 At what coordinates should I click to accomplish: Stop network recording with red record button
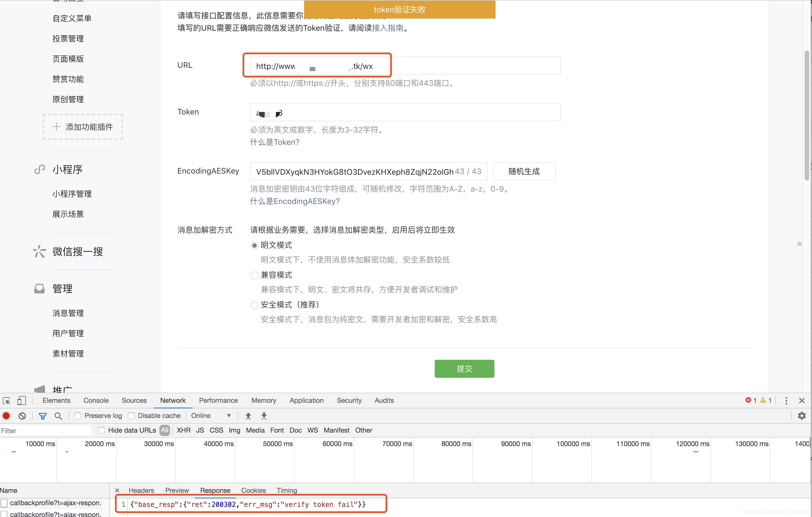(x=6, y=416)
